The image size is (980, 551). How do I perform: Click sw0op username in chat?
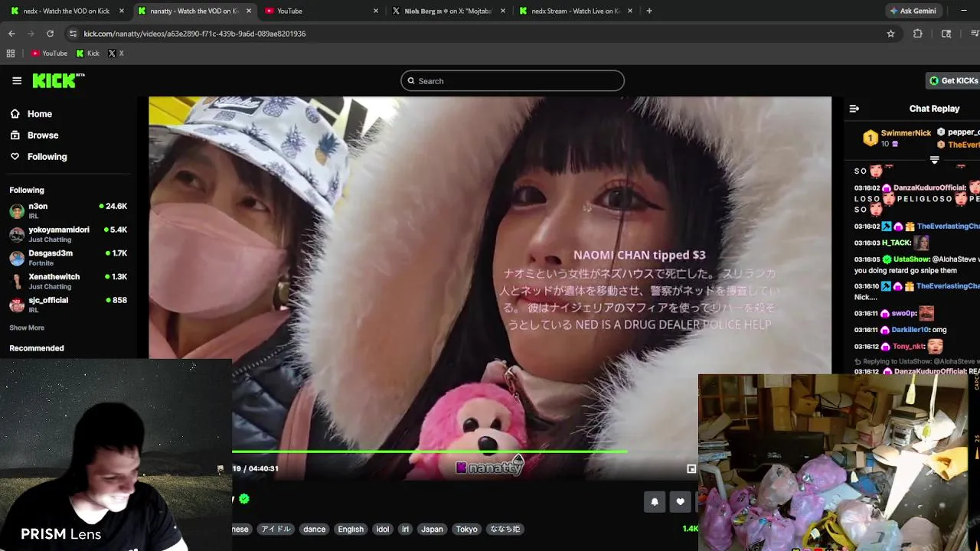903,314
